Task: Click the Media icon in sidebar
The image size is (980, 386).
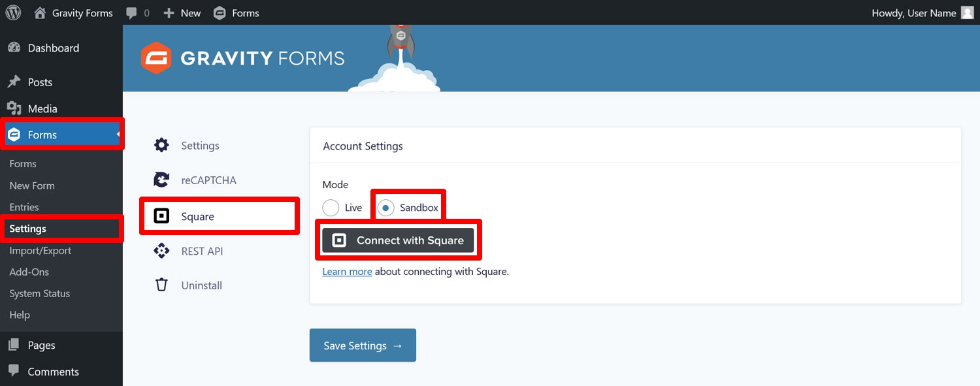Action: [14, 108]
